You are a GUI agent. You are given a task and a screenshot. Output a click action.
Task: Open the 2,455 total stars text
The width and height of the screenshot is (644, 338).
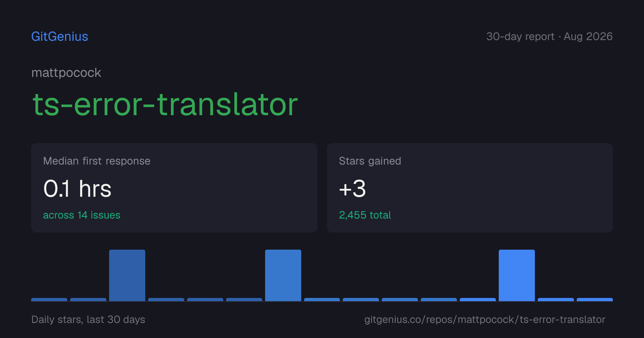click(x=365, y=215)
